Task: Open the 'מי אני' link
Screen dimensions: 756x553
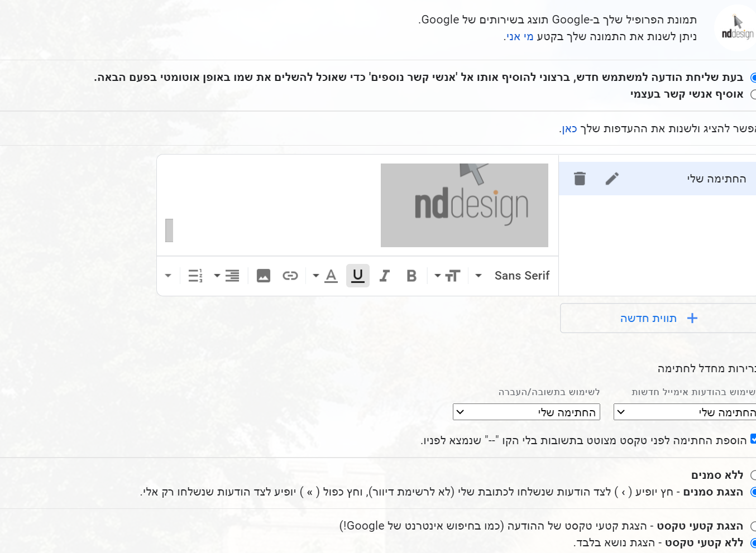Action: click(520, 37)
